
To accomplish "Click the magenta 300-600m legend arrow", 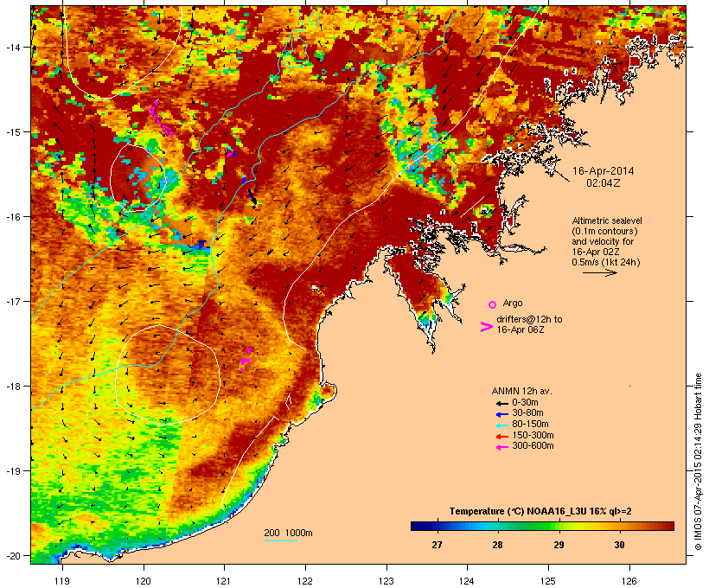I will tap(501, 447).
